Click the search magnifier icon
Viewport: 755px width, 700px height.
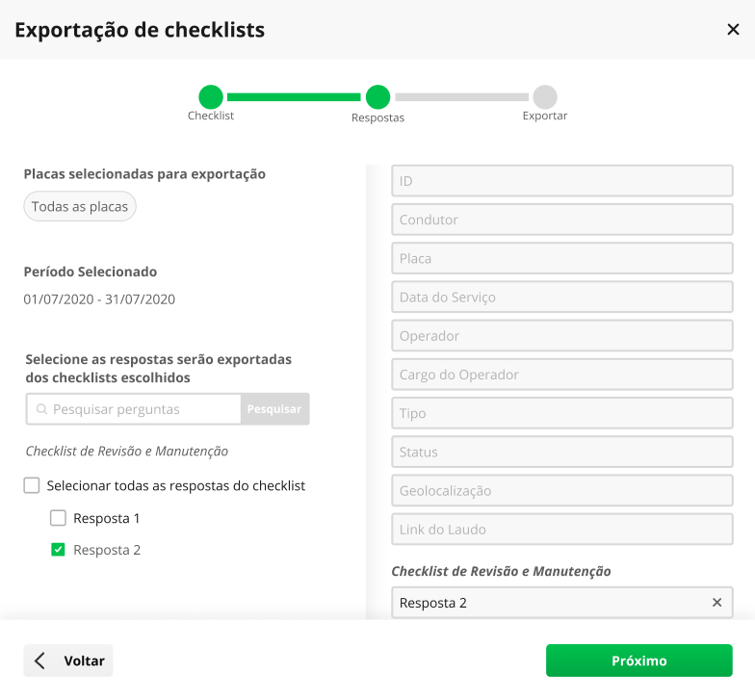pyautogui.click(x=42, y=408)
